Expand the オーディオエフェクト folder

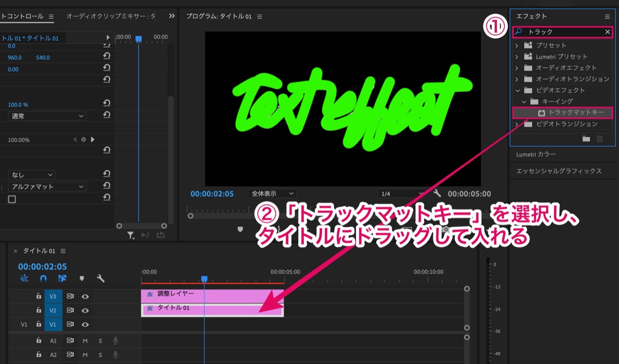click(516, 68)
